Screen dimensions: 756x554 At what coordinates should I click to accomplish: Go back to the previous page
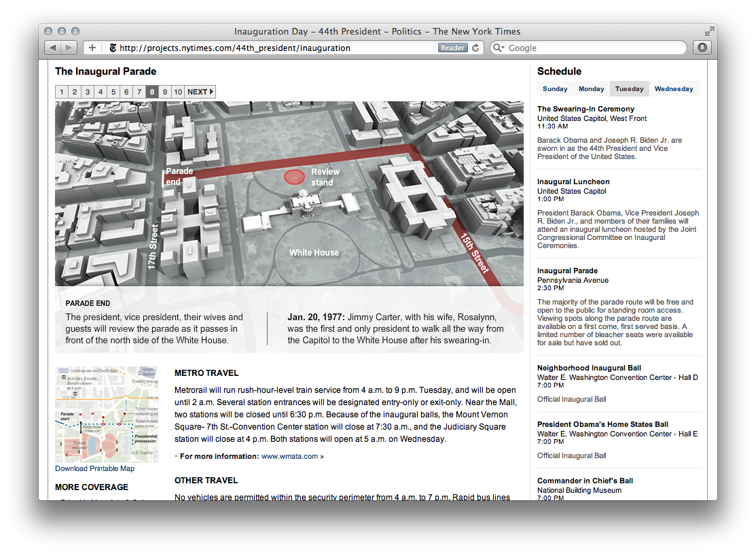click(52, 48)
